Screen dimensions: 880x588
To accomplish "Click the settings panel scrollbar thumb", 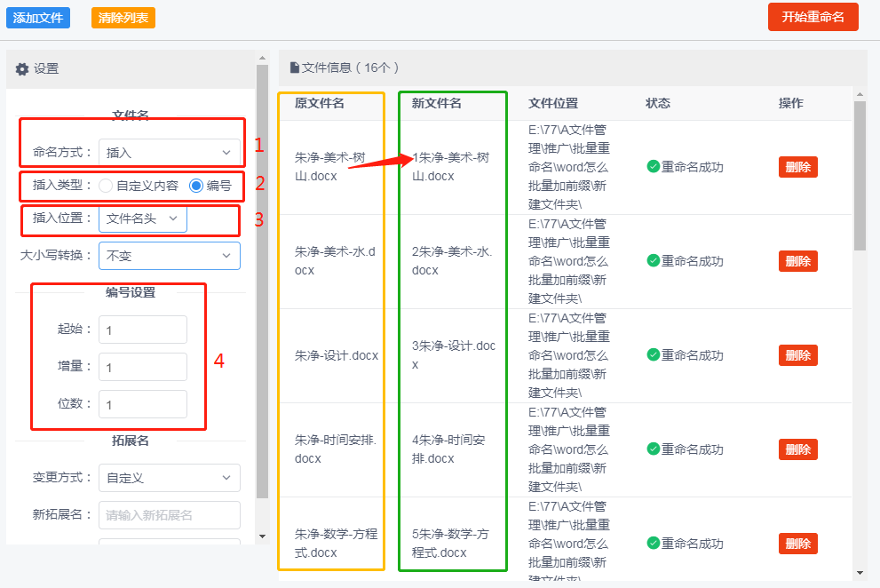I will click(262, 281).
